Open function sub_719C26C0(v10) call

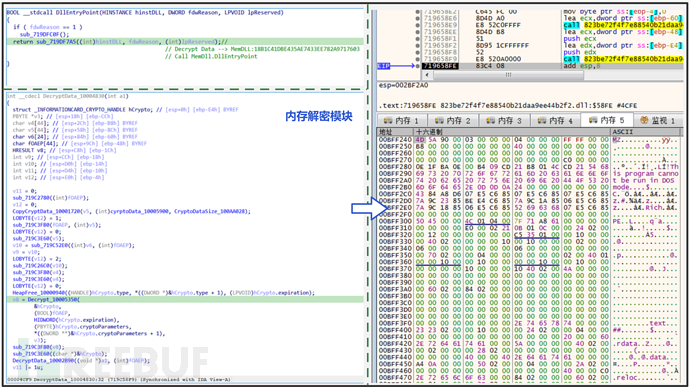(40, 265)
